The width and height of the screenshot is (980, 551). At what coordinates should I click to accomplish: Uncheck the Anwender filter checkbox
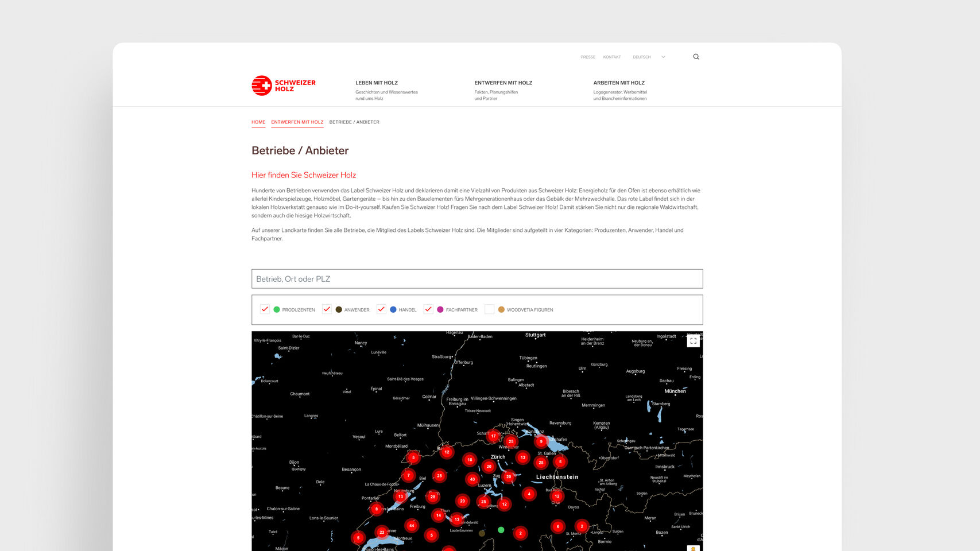coord(327,309)
